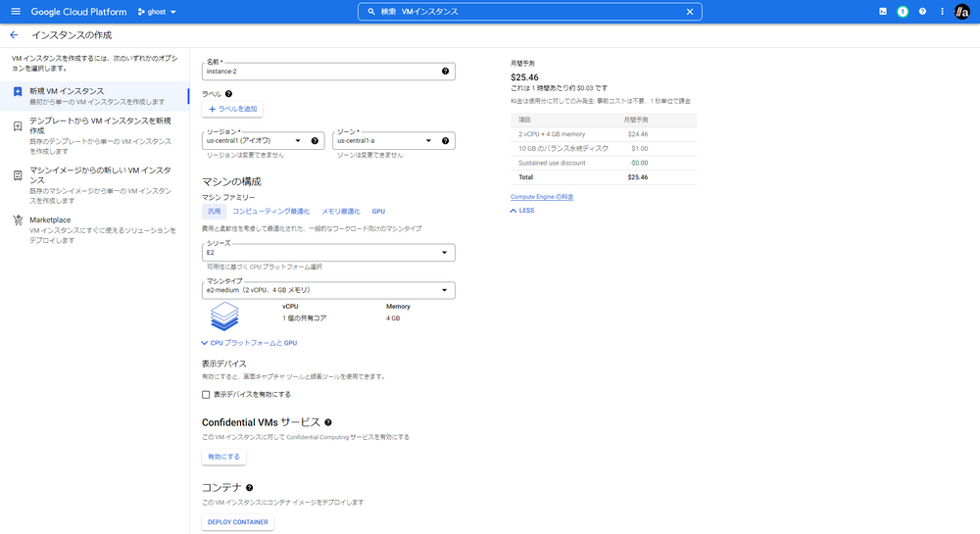Click the DEPLOY CONTAINER button
The height and width of the screenshot is (534, 980).
(x=237, y=522)
